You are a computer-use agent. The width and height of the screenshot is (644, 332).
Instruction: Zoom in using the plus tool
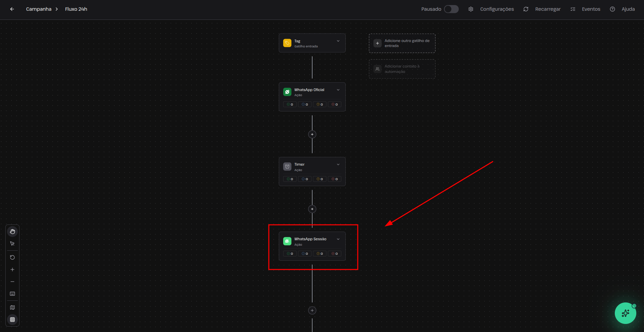pos(12,269)
